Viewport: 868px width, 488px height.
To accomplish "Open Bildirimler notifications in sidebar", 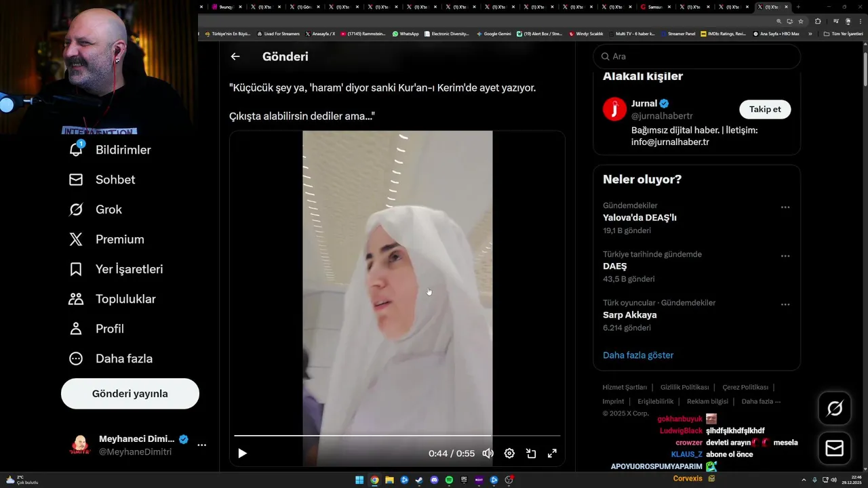I will [110, 150].
